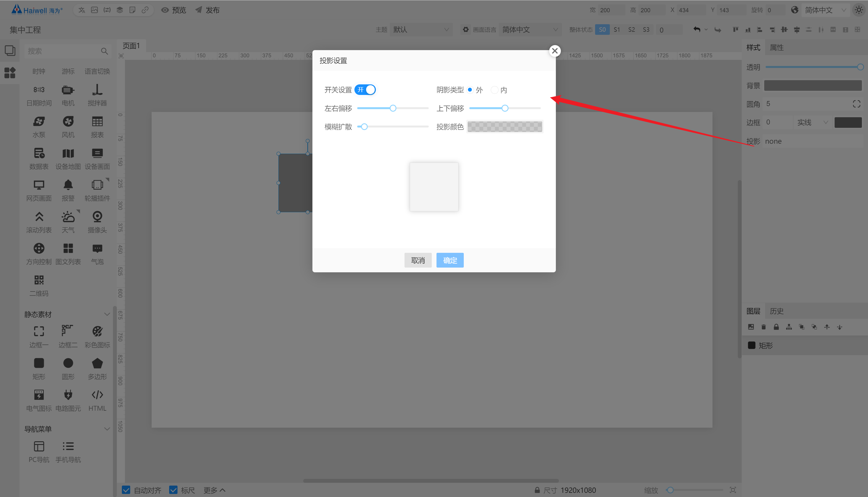Pick the 搅拌器 mixer component

tap(97, 90)
